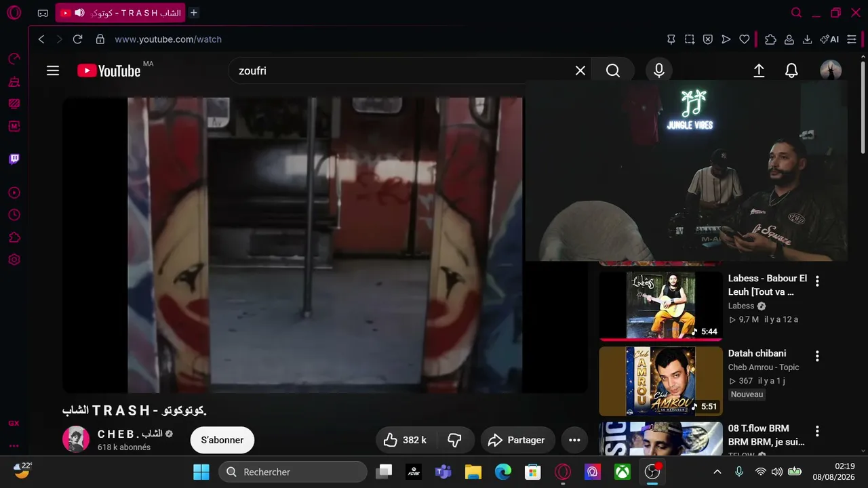Open options menu for 08 T.flow BRM
Viewport: 868px width, 488px height.
click(817, 431)
